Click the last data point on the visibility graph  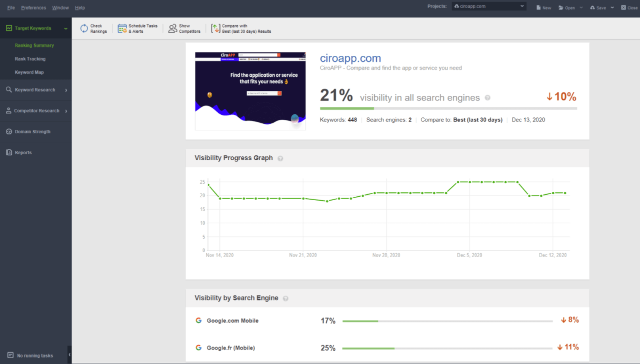coord(565,193)
